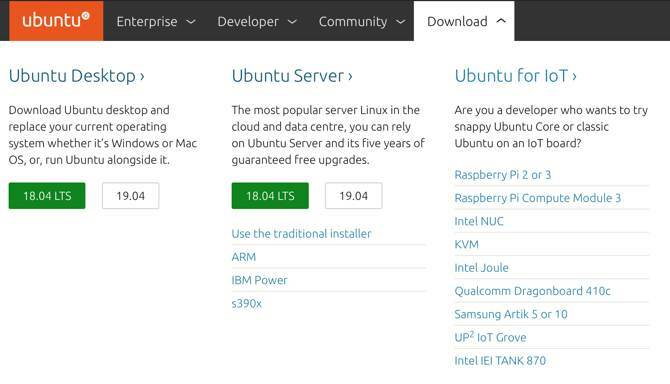Expand the Developer dropdown chevron
Viewport: 670px width, 384px height.
pyautogui.click(x=292, y=21)
